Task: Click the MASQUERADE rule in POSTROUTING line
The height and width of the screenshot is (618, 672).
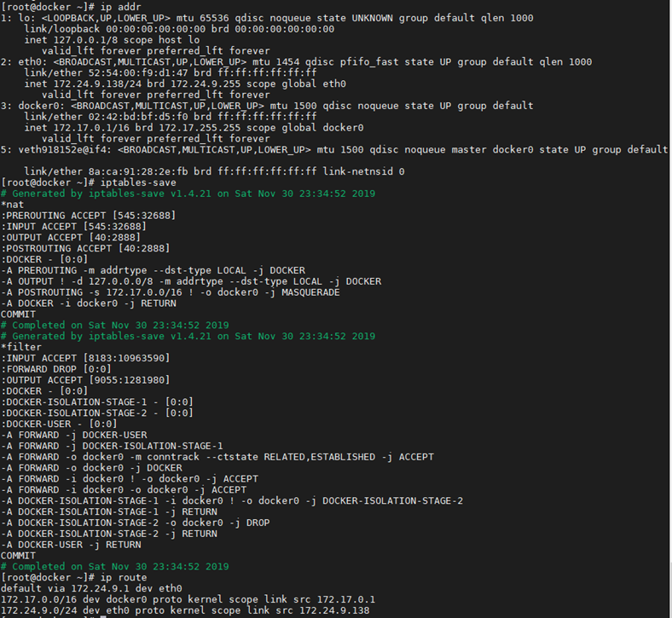Action: 171,292
